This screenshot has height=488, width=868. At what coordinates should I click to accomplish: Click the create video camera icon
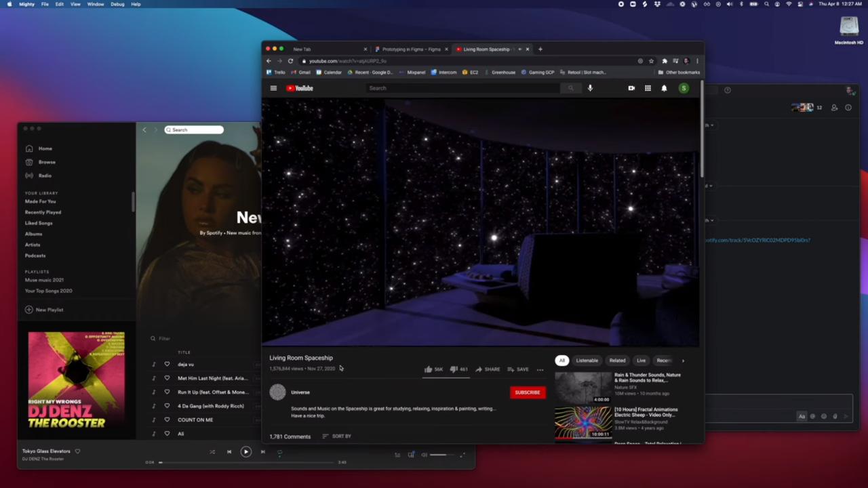631,88
